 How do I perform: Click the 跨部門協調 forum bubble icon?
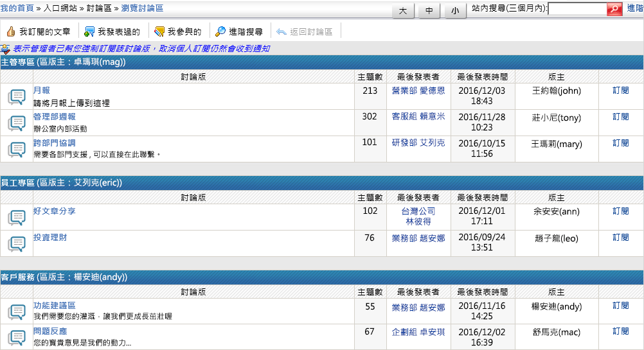point(17,149)
